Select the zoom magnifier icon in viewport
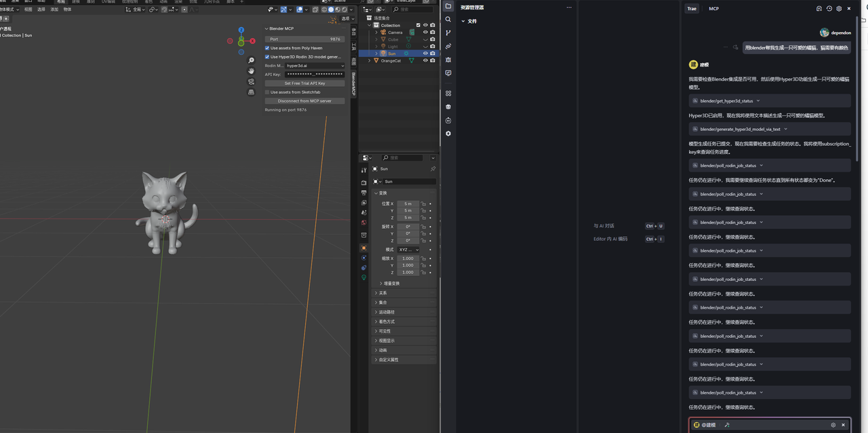The height and width of the screenshot is (433, 868). click(x=251, y=60)
